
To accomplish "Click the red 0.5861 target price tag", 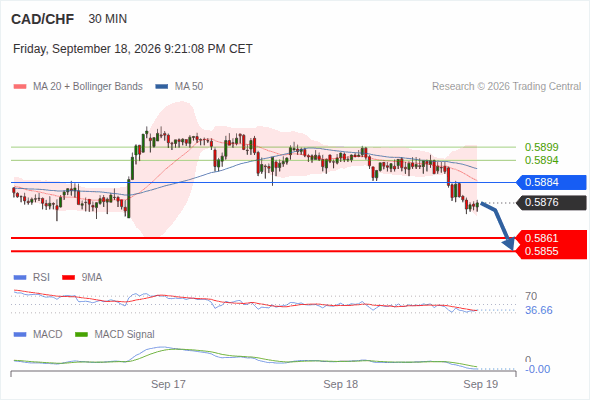I will (551, 238).
